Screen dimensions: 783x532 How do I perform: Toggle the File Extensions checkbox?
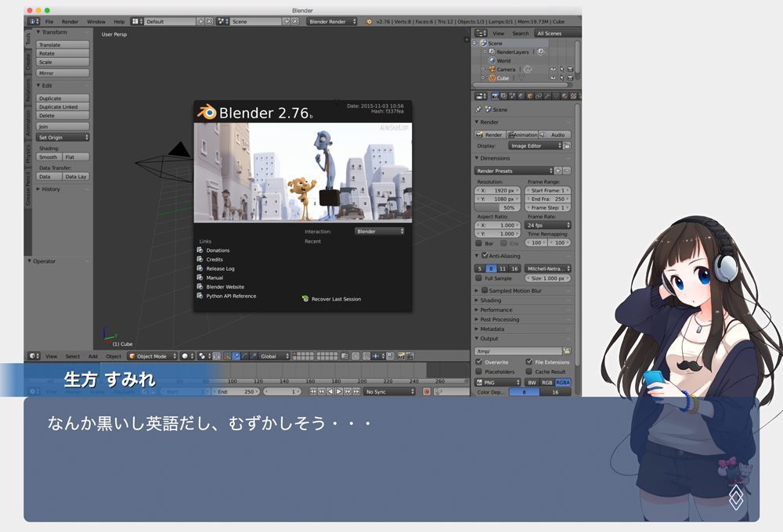point(529,361)
